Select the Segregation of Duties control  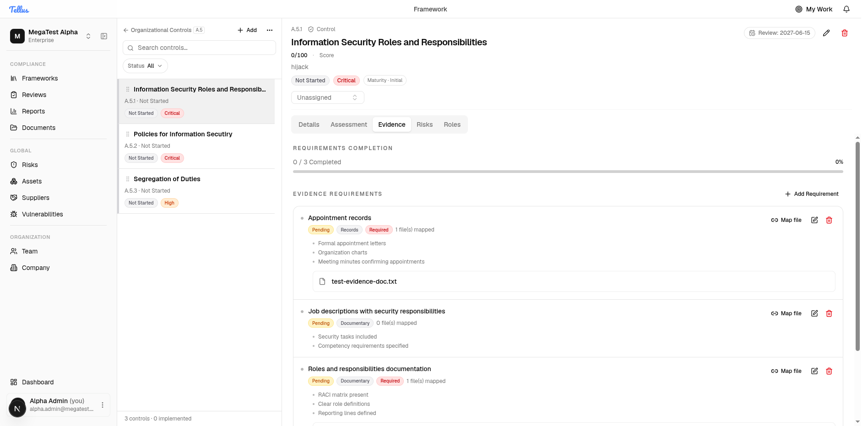(197, 191)
